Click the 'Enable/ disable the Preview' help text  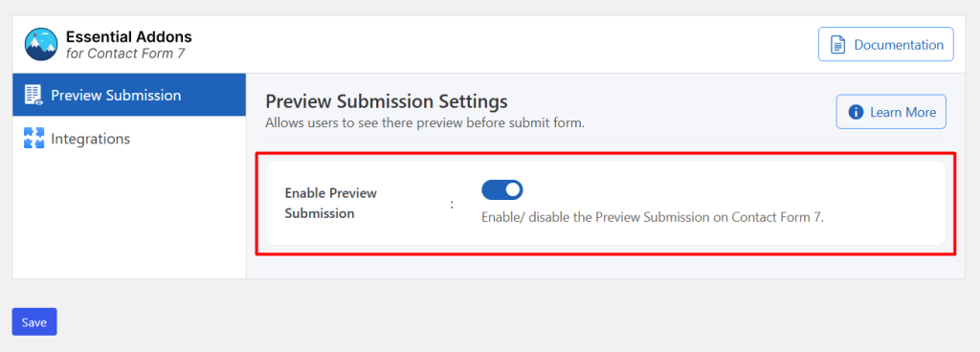(653, 218)
